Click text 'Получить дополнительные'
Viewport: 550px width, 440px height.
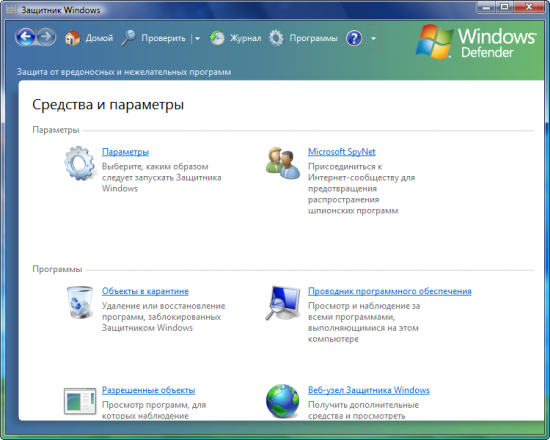click(x=363, y=405)
